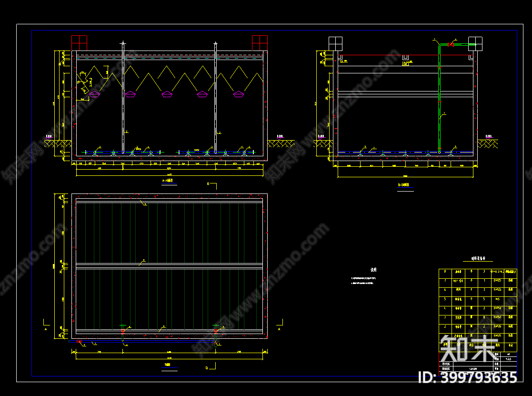The width and height of the screenshot is (532, 396).
Task: Click the section cut marker A left of plan
Action: (46, 328)
